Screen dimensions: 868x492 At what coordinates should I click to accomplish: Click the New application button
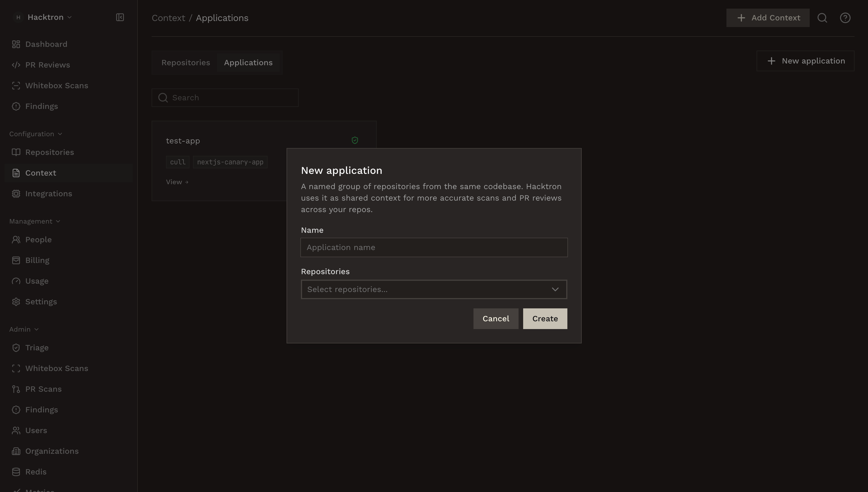pos(805,61)
